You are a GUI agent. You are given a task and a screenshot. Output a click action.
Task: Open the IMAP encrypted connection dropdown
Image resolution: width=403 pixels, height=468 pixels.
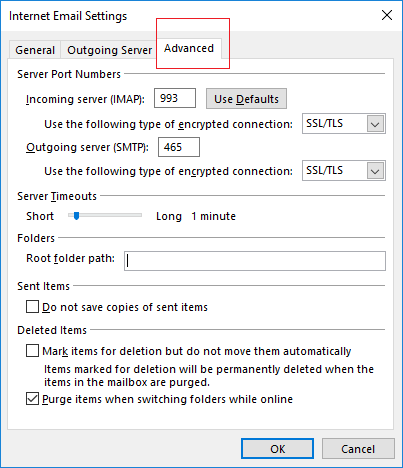pos(344,124)
